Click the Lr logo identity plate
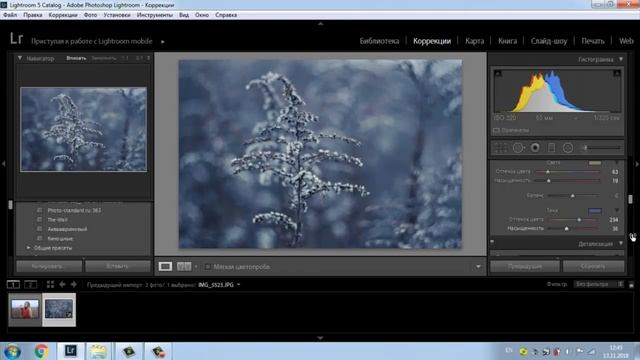 [x=16, y=39]
